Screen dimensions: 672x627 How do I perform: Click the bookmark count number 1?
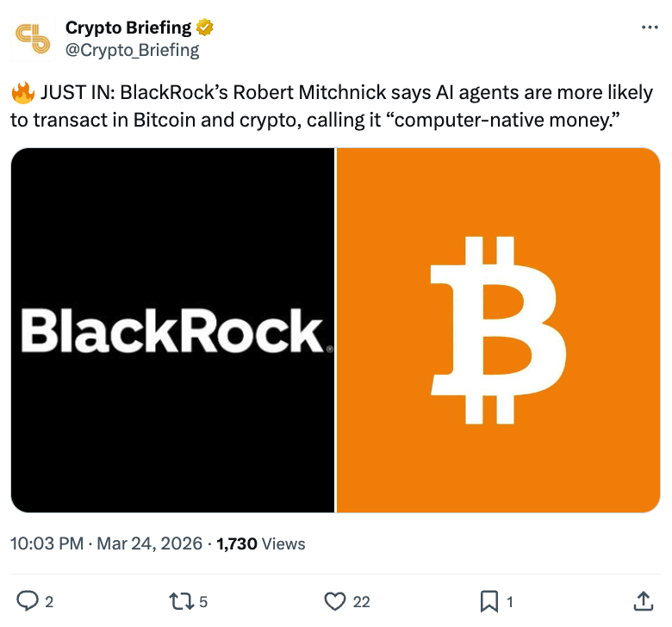(511, 602)
